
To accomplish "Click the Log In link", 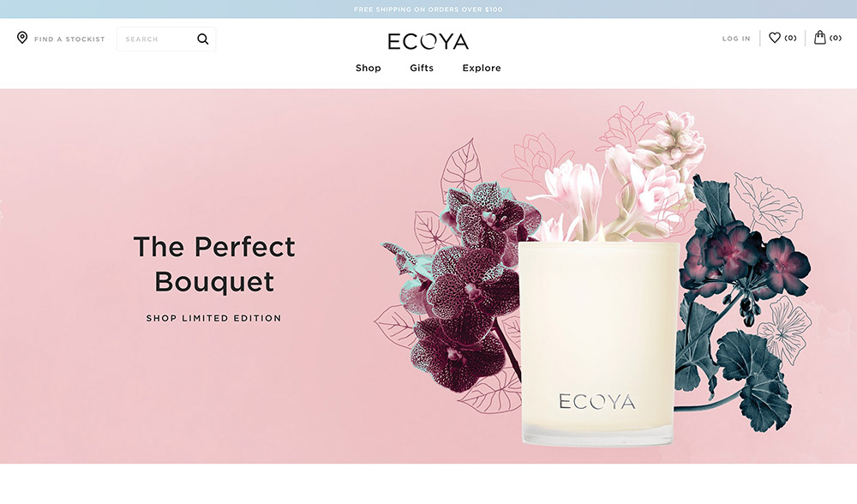I will tap(736, 39).
